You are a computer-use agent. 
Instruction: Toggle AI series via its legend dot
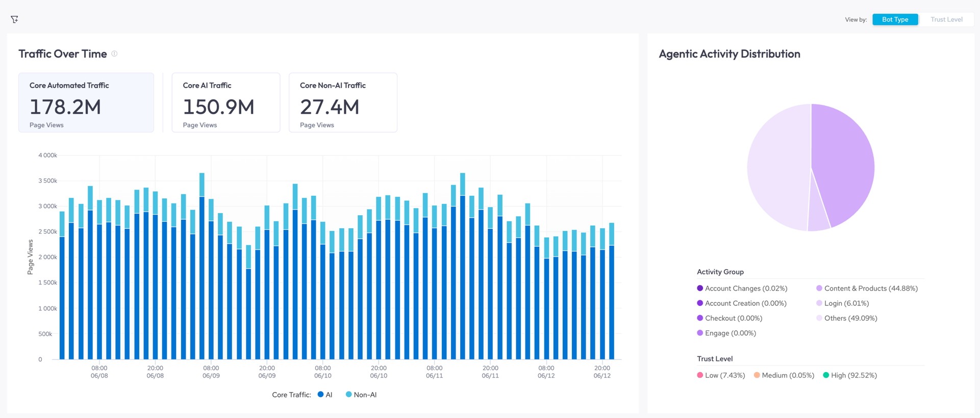[x=321, y=394]
